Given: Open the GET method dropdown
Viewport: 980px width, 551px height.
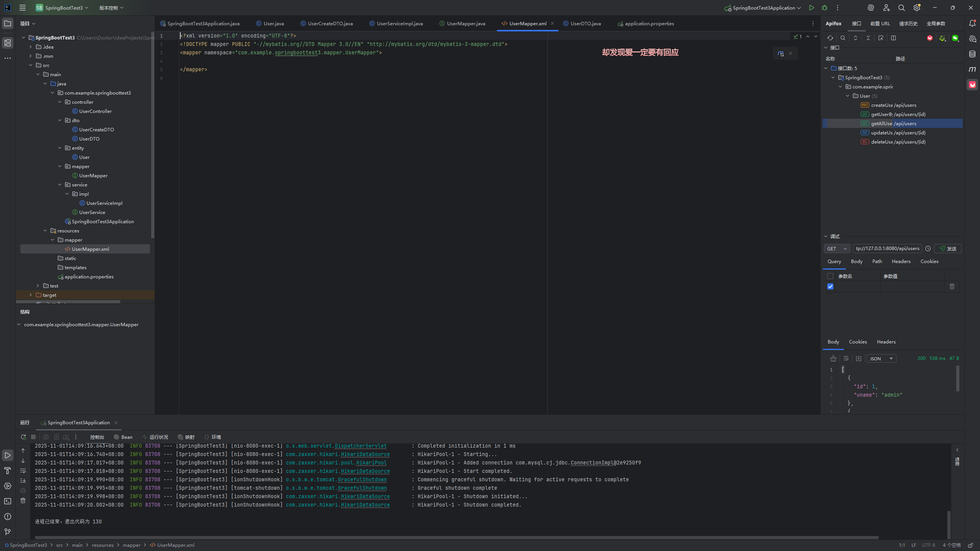Looking at the screenshot, I should point(837,249).
